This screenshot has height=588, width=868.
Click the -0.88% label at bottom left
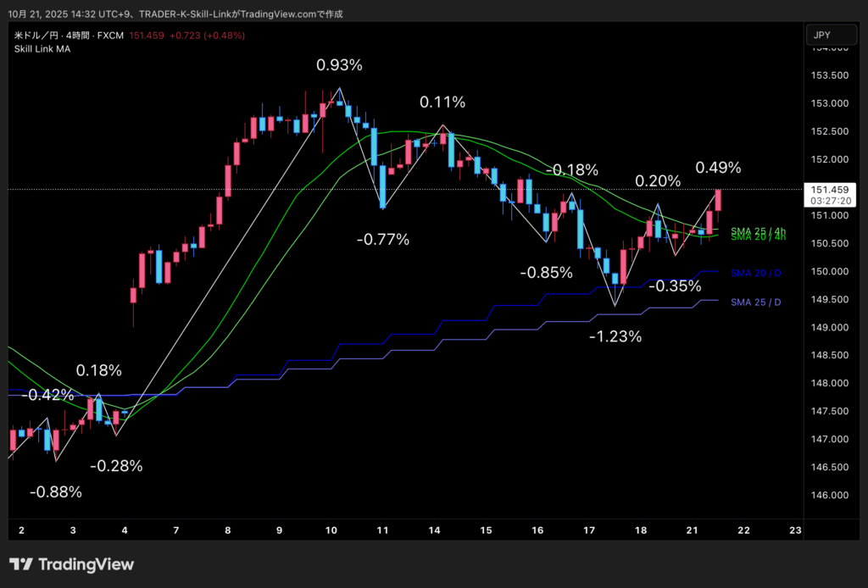point(55,492)
